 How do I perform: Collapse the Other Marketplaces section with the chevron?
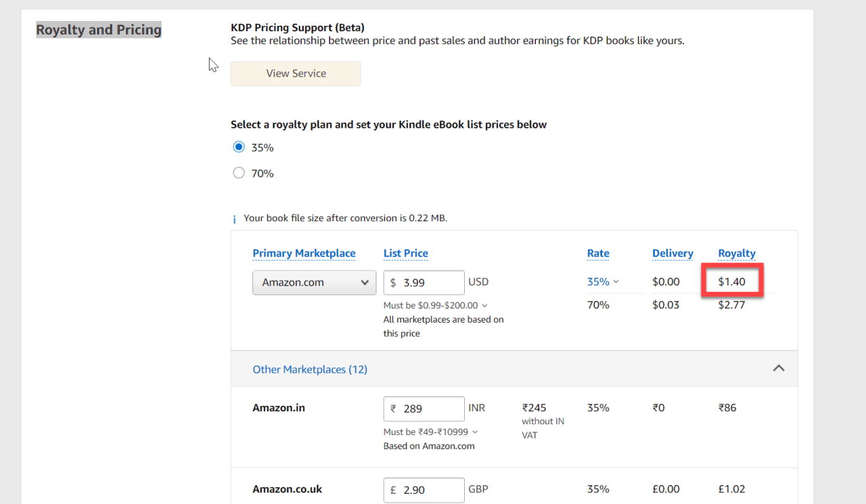(x=778, y=368)
